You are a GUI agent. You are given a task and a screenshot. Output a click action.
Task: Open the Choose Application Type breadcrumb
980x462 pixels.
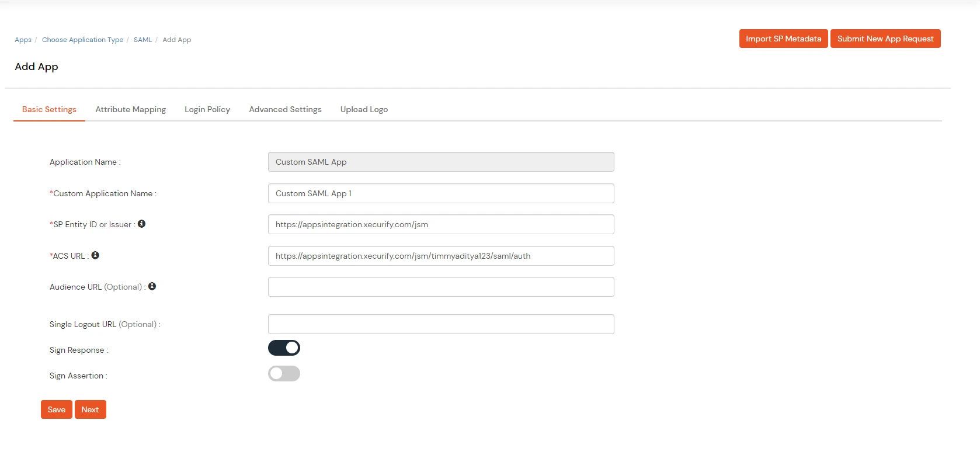pyautogui.click(x=82, y=40)
